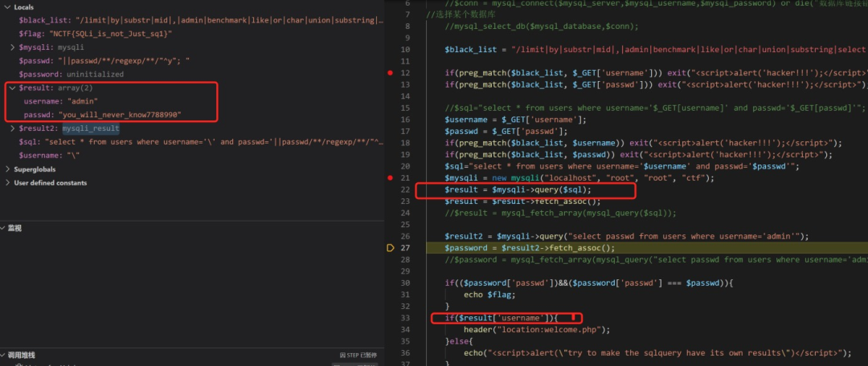Click the $passwd = $_GET['passwd'] line
The width and height of the screenshot is (868, 366).
click(506, 132)
